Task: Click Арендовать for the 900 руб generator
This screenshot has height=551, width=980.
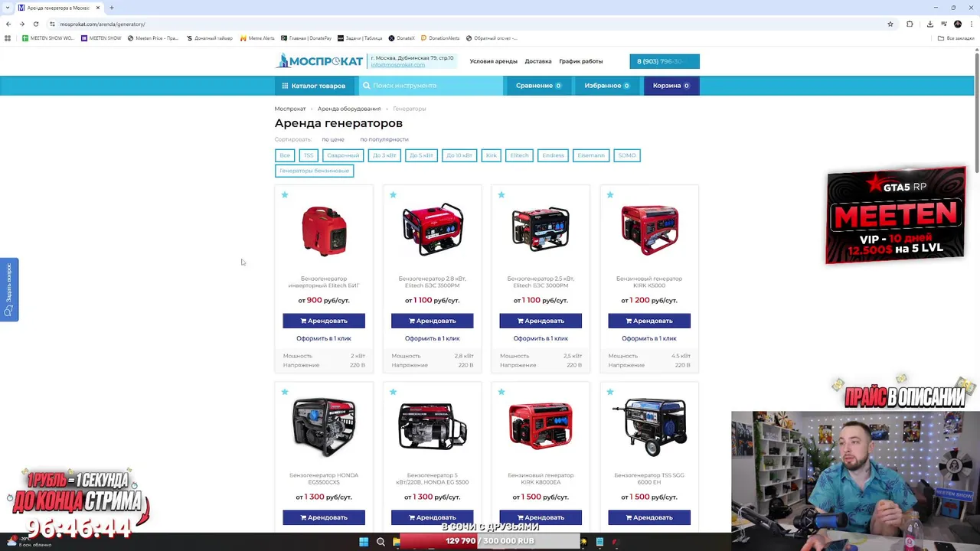Action: [324, 321]
